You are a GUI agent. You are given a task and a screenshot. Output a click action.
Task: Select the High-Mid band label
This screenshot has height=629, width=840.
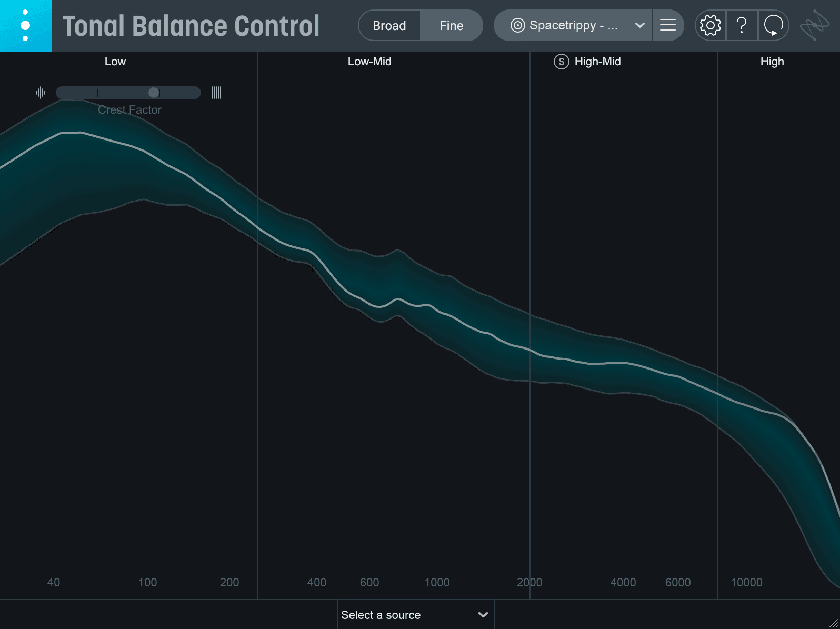pyautogui.click(x=597, y=62)
